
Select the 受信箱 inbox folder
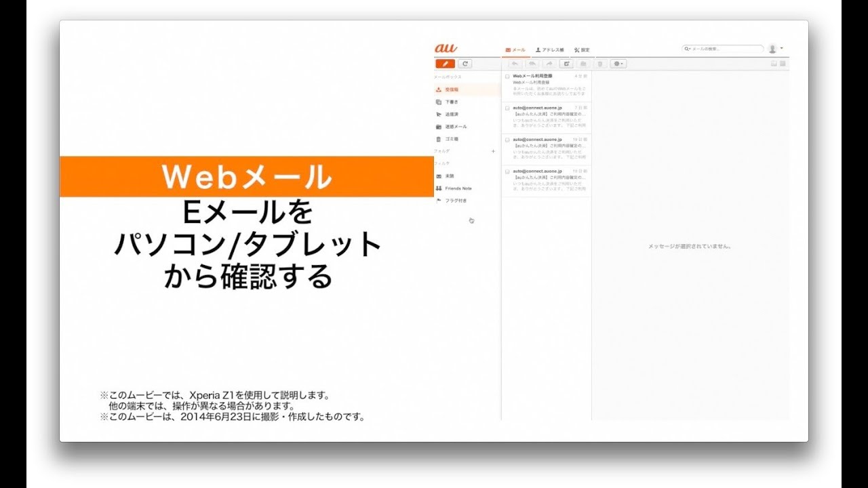pyautogui.click(x=467, y=89)
